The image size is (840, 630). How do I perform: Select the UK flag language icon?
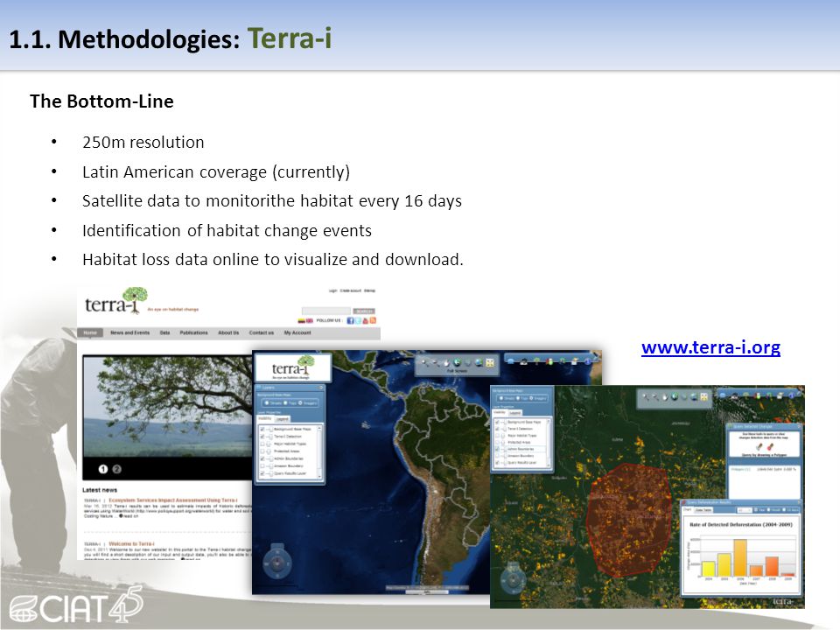coord(309,320)
